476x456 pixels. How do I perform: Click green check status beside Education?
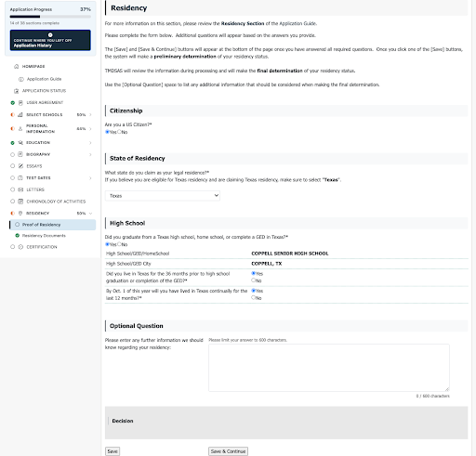coord(13,143)
